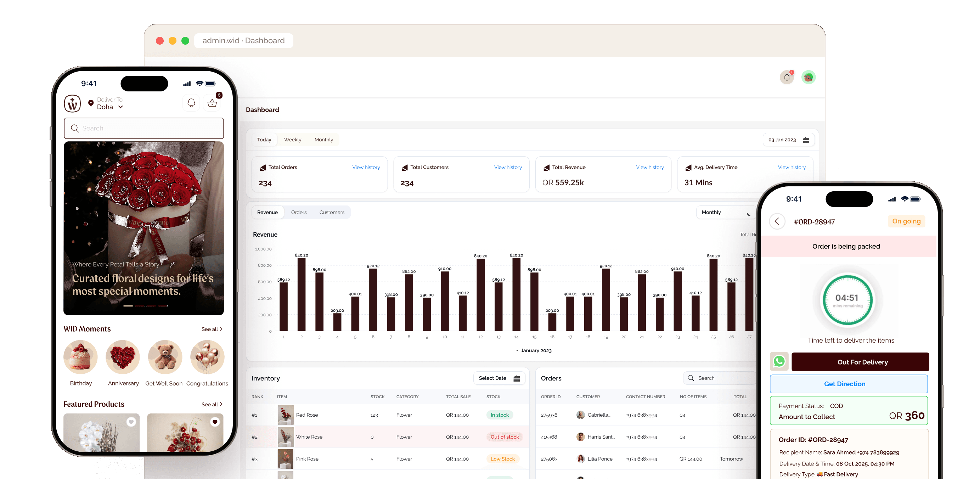Open the Congratulations balloons moment

[x=207, y=357]
